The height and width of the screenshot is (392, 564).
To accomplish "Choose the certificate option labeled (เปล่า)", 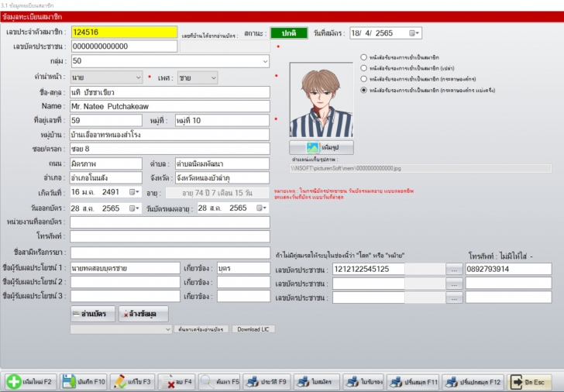I will tap(363, 68).
